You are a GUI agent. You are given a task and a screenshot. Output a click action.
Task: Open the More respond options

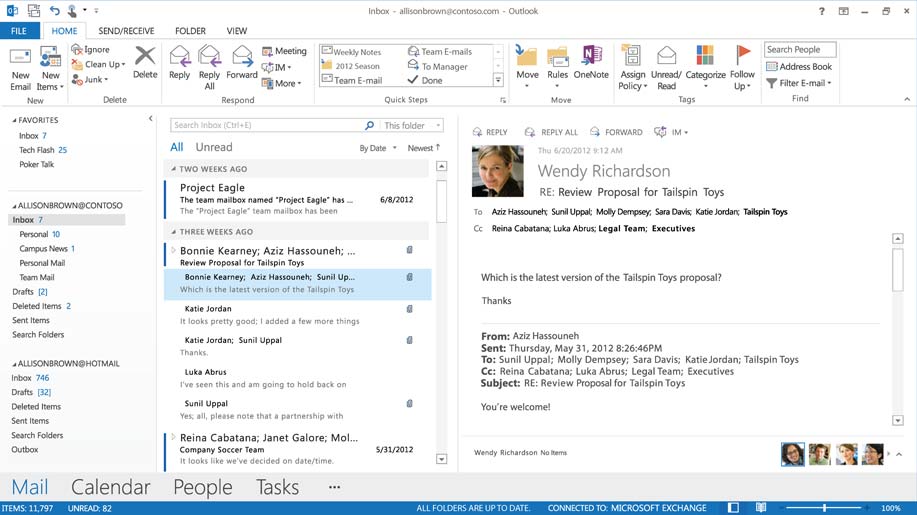pos(281,84)
